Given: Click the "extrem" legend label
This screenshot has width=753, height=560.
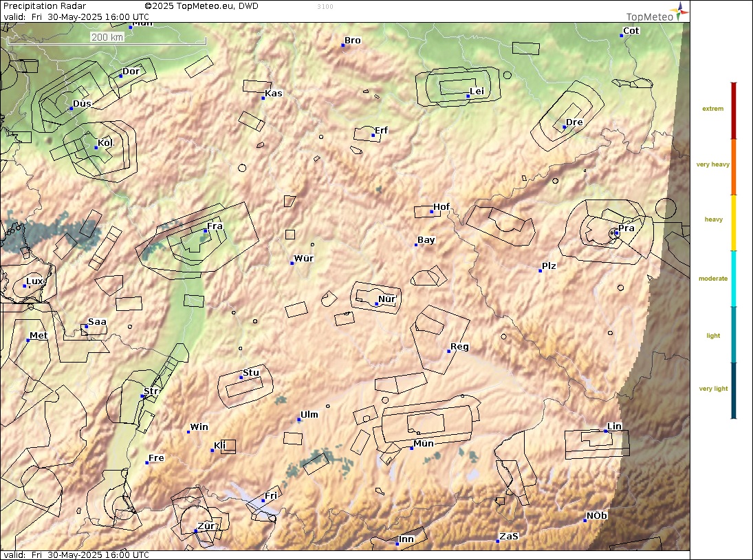Looking at the screenshot, I should pos(712,109).
